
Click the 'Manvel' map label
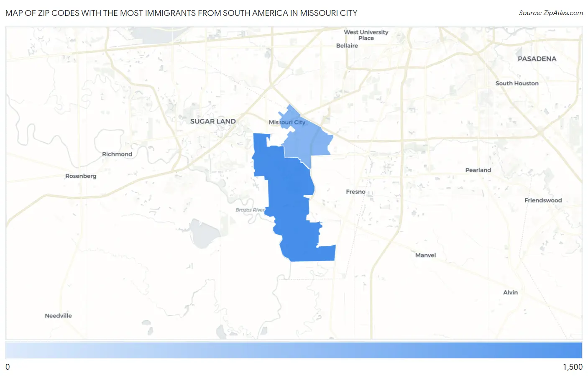(x=425, y=255)
